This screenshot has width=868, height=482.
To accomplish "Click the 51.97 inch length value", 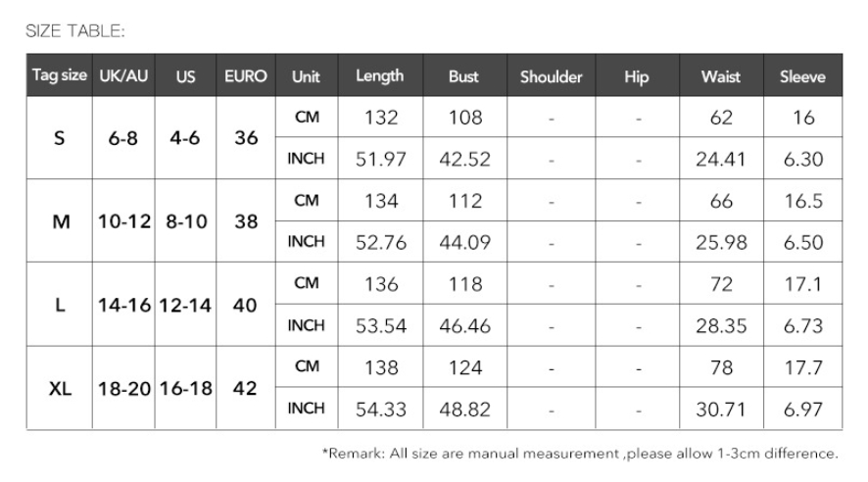I will coord(381,160).
